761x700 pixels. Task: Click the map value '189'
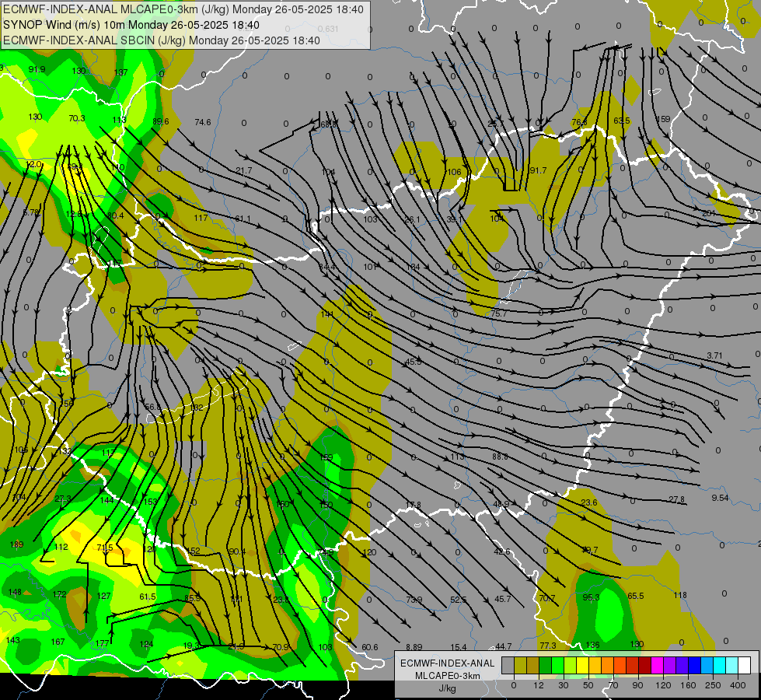pos(16,544)
